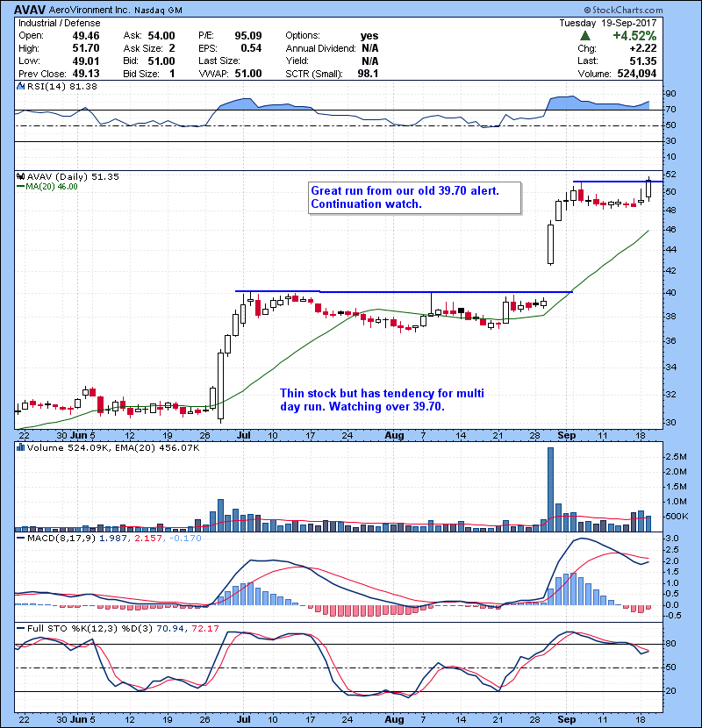Click the Ask value 54.00

pyautogui.click(x=161, y=36)
